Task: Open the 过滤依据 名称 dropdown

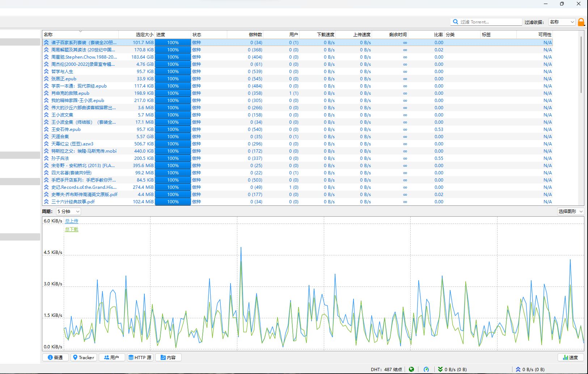Action: click(x=562, y=22)
